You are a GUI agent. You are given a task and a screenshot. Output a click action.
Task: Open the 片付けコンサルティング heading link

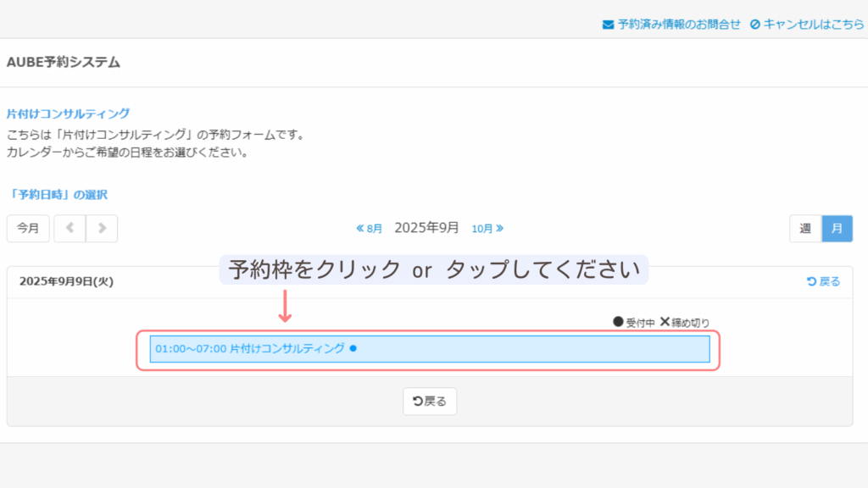click(x=68, y=114)
